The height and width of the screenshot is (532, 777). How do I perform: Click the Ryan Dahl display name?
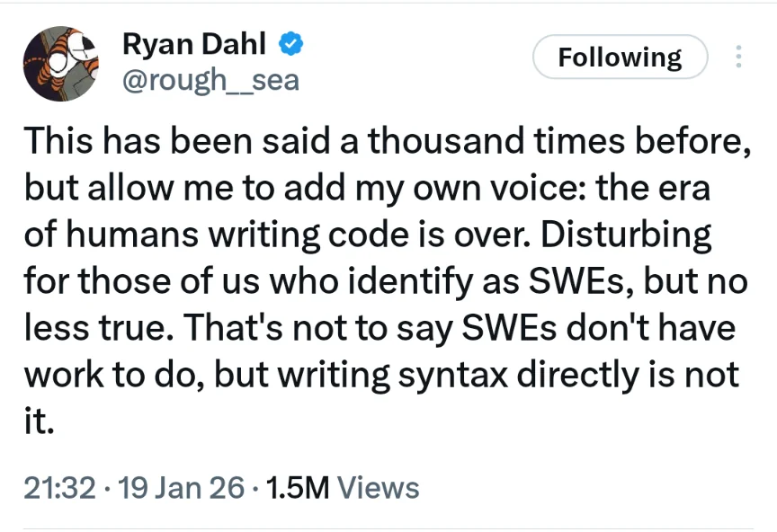pyautogui.click(x=193, y=43)
